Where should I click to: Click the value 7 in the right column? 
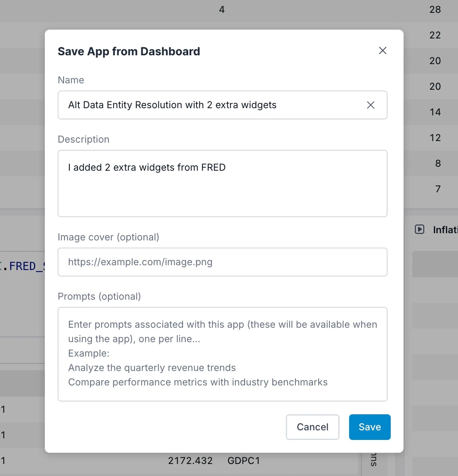(x=438, y=189)
